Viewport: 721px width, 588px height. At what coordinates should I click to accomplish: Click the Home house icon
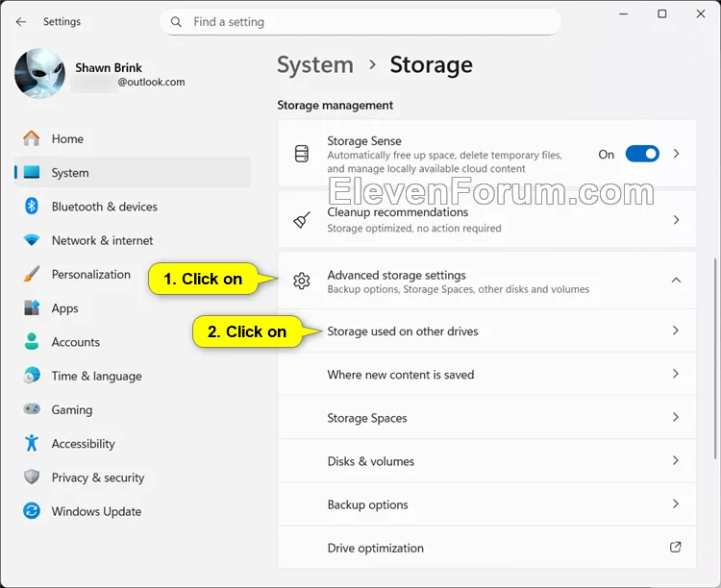coord(32,138)
